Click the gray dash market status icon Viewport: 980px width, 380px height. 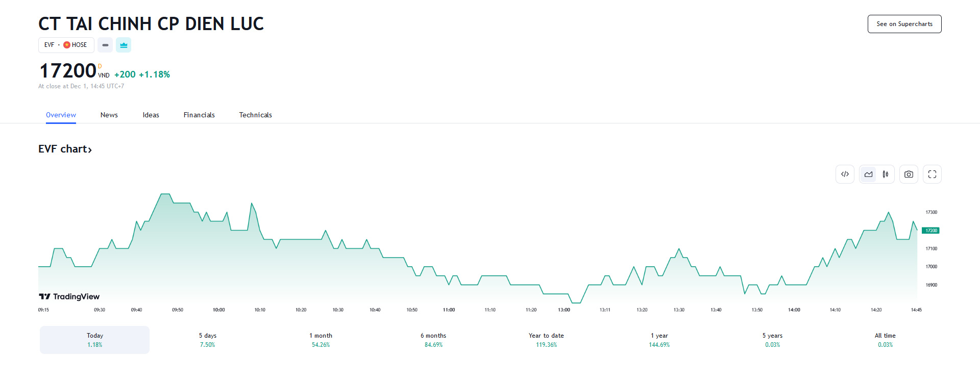pos(105,45)
